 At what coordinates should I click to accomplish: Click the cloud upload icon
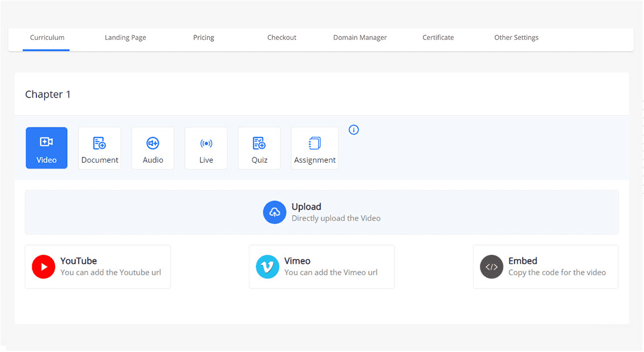(274, 212)
